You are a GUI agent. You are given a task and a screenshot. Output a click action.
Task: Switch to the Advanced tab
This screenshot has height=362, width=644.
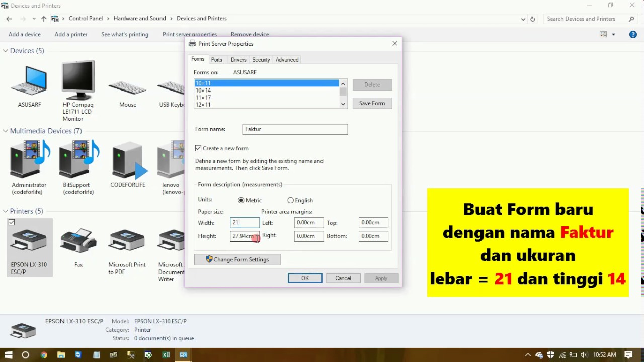tap(287, 60)
